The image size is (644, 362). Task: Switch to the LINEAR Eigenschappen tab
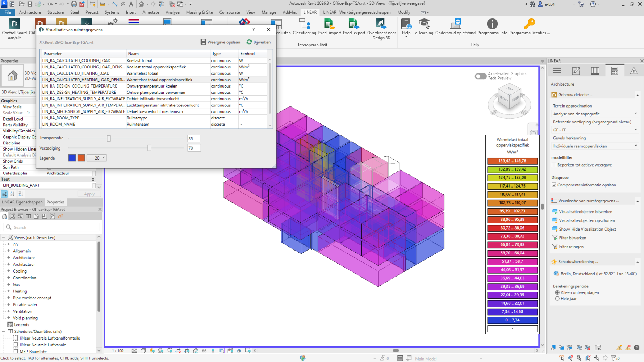(22, 202)
